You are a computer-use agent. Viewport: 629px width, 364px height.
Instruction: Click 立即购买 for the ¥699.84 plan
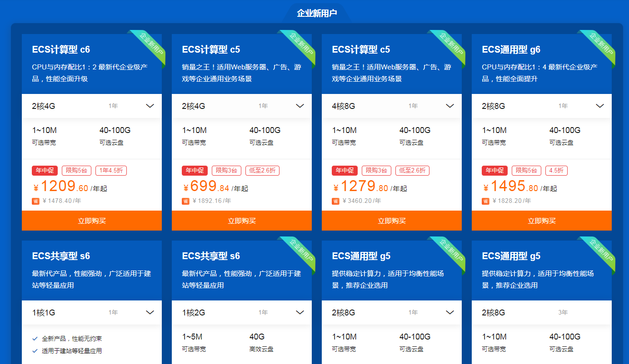click(x=242, y=221)
